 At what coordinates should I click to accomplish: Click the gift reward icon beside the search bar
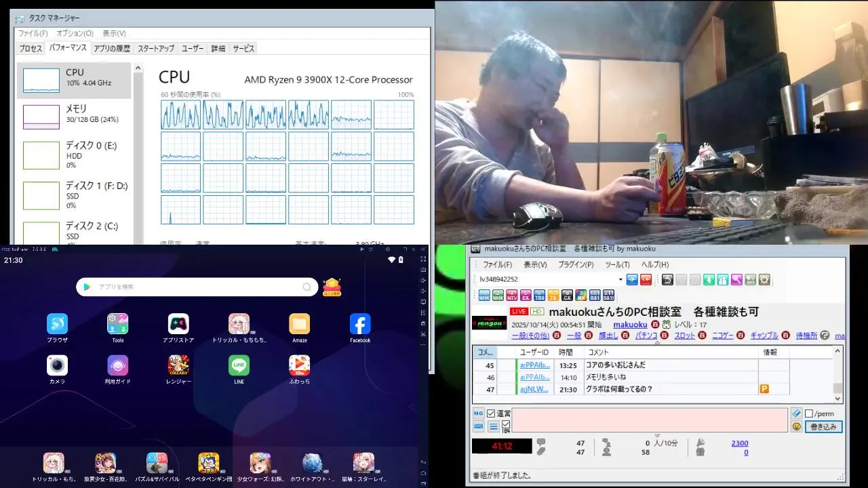(332, 287)
